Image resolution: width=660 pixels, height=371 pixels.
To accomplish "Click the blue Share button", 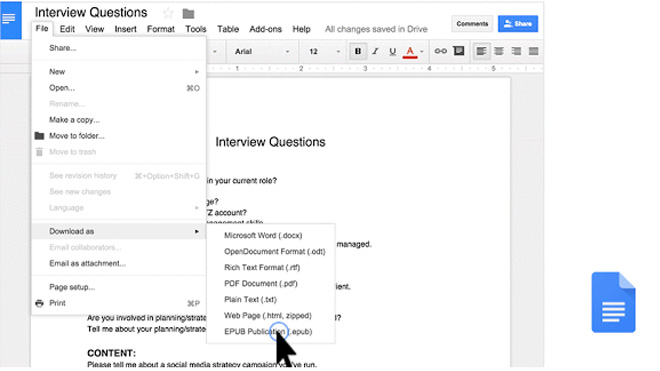I will coord(518,24).
